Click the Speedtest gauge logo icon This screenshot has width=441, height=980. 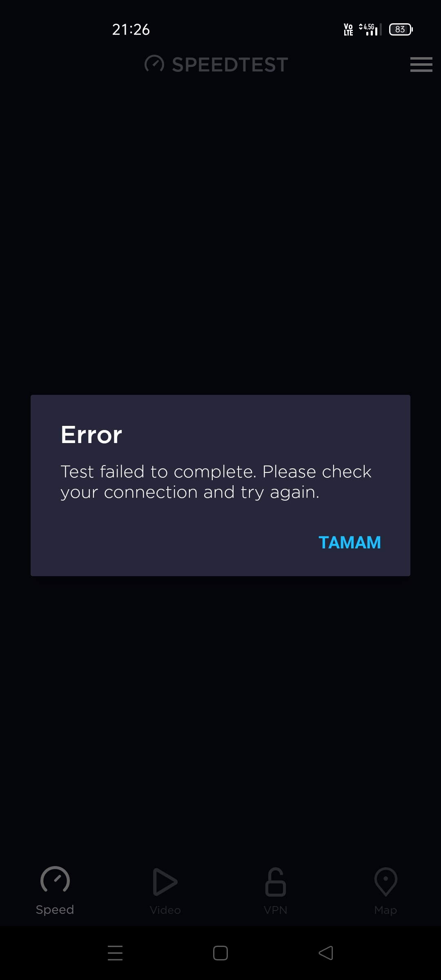(x=154, y=64)
